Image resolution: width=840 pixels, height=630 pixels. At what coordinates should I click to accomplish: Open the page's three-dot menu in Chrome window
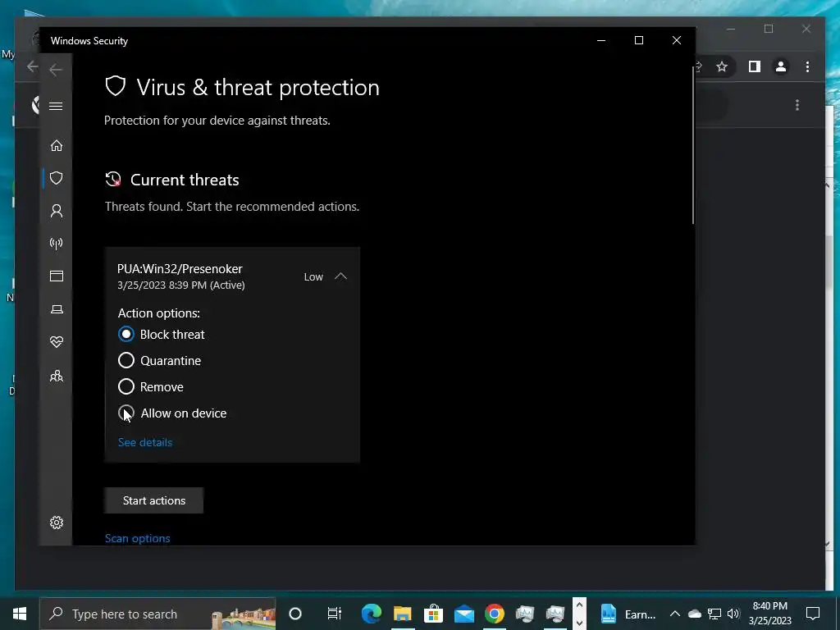click(x=797, y=105)
